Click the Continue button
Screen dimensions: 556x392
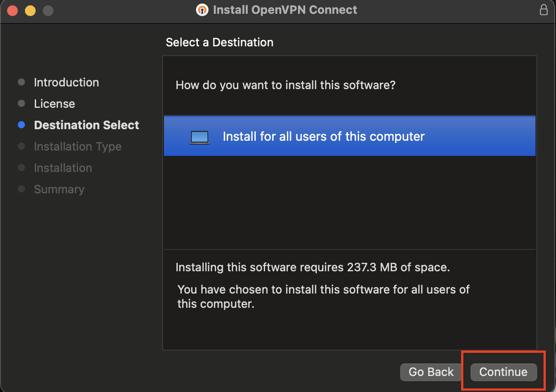coord(503,372)
